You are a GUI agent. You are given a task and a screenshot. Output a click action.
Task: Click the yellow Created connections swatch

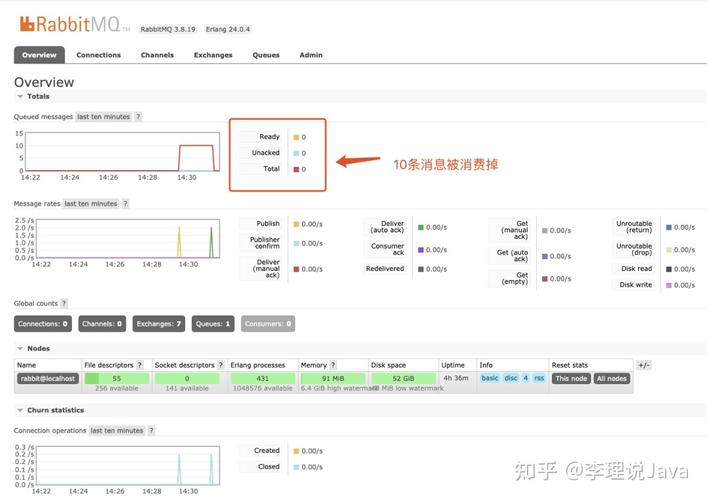click(x=296, y=451)
